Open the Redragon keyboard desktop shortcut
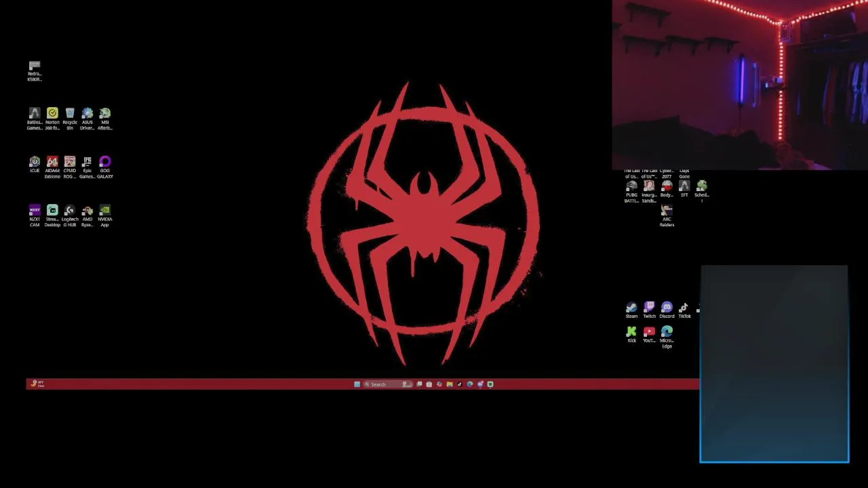The width and height of the screenshot is (868, 488). (x=35, y=71)
